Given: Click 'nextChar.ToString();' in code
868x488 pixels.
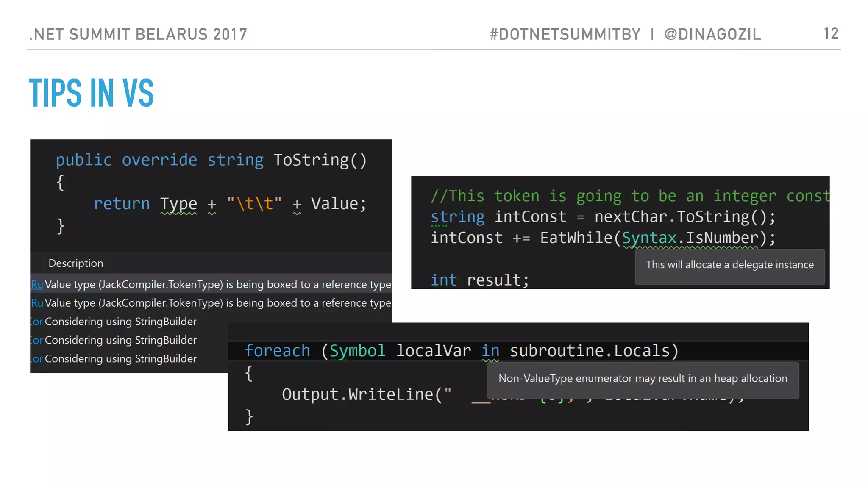Looking at the screenshot, I should pyautogui.click(x=685, y=217).
